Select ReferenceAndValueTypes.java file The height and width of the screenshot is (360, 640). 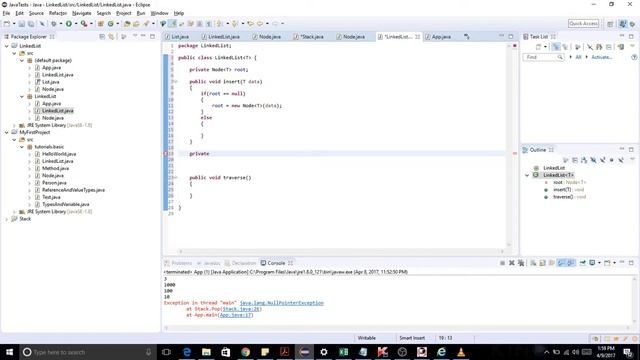coord(73,190)
